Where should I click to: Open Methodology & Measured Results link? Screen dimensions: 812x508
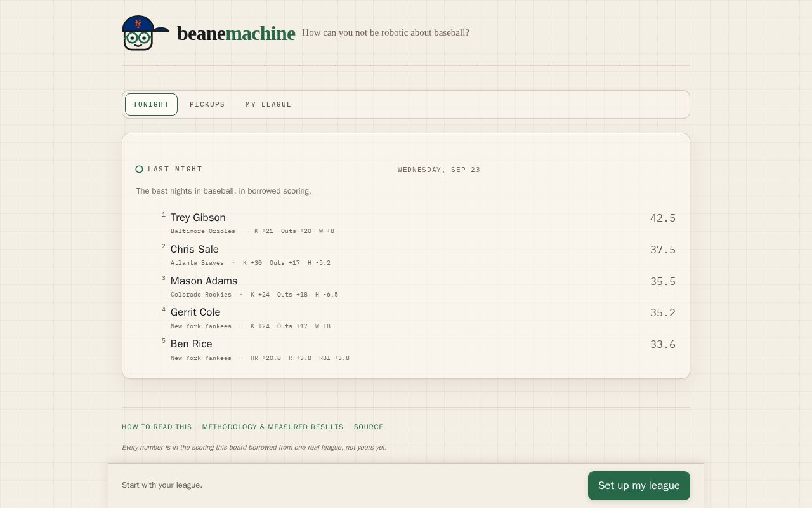pos(273,427)
